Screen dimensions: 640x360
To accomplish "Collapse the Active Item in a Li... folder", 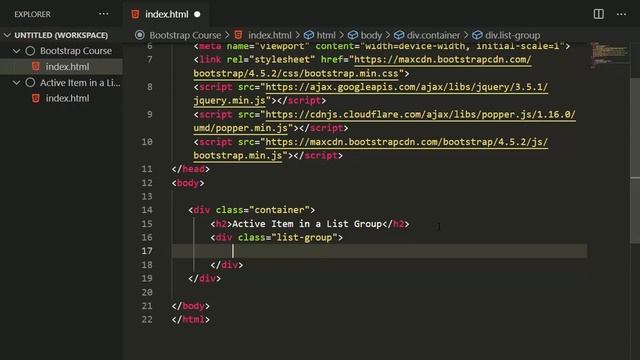I will [x=16, y=82].
